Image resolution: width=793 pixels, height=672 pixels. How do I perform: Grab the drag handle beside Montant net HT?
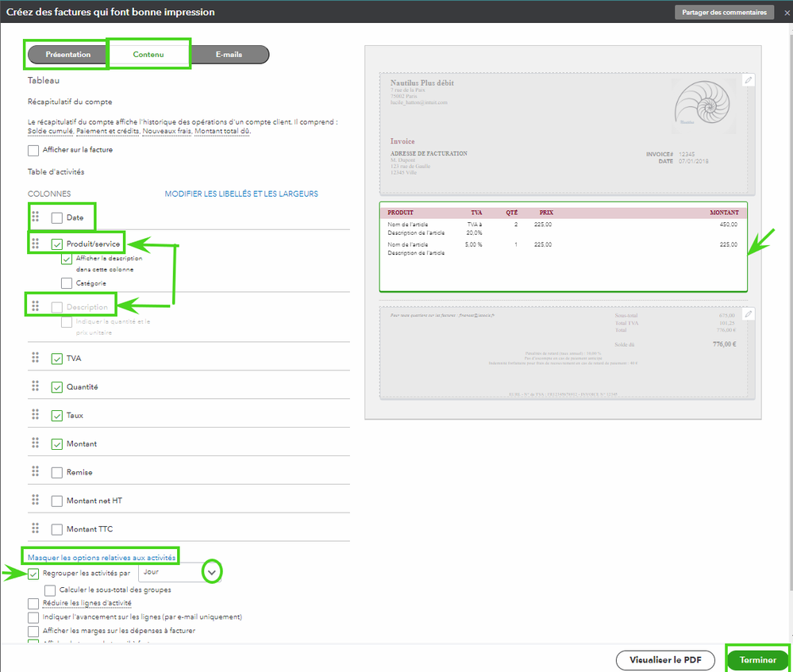(x=36, y=500)
